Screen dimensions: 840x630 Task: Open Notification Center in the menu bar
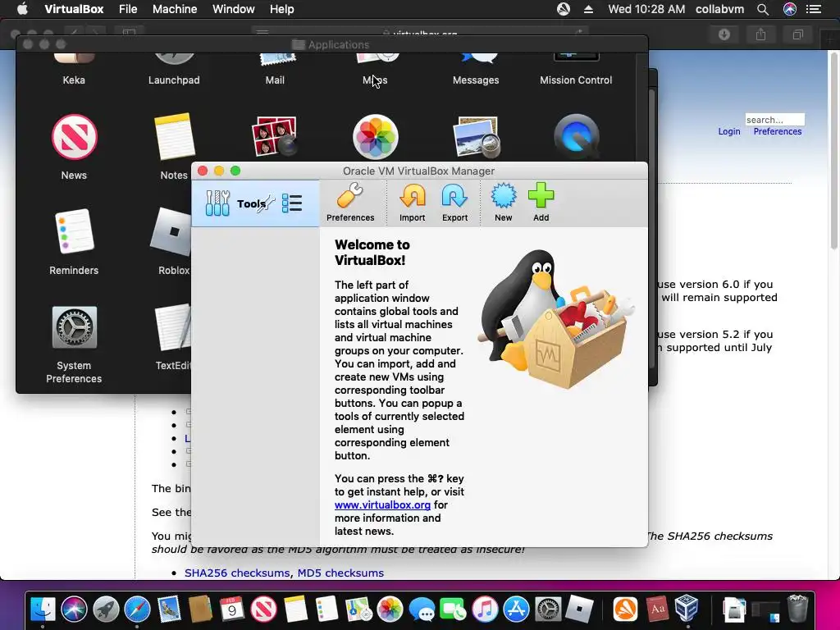(814, 9)
